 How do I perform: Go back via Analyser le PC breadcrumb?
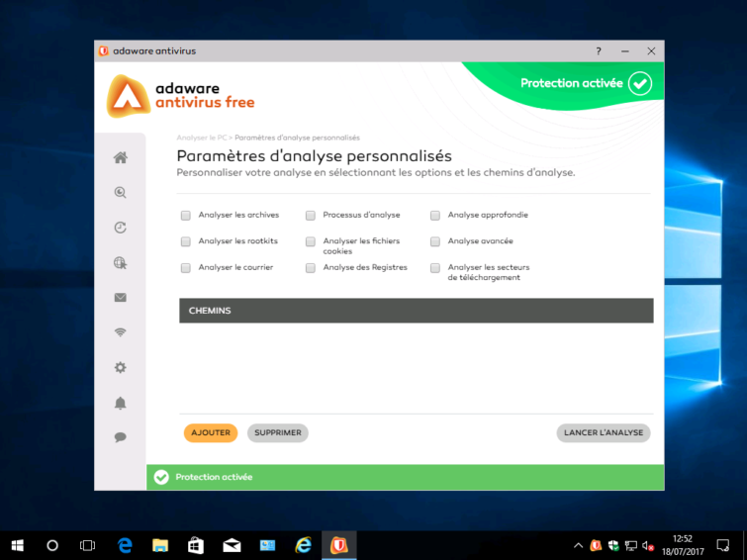pos(202,138)
